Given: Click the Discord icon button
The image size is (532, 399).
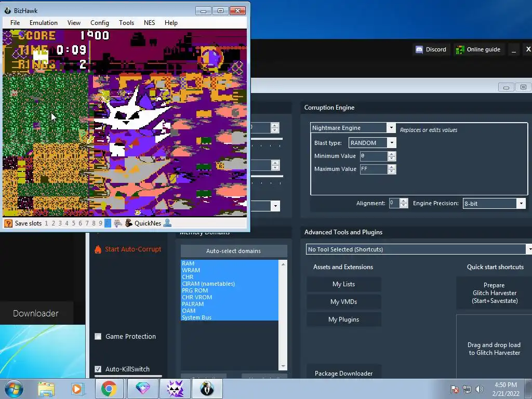Looking at the screenshot, I should tap(419, 49).
